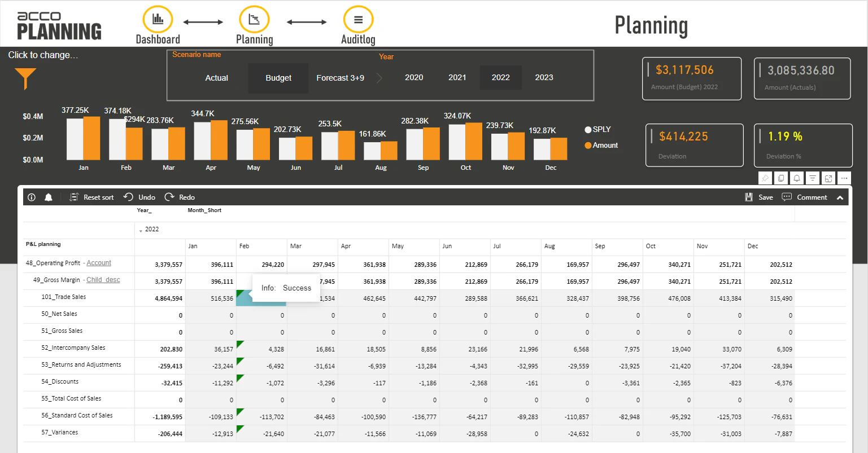Switch the scenario to Actual
The image size is (868, 453).
(217, 77)
